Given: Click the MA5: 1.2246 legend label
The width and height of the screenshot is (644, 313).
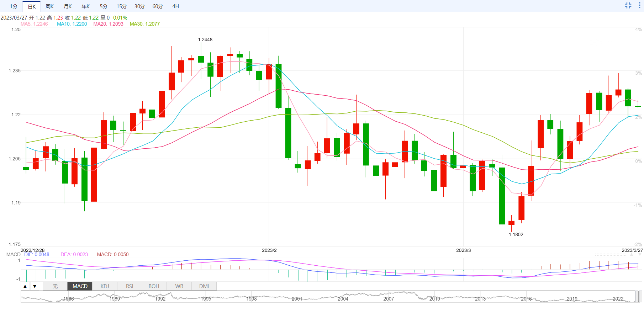Looking at the screenshot, I should [x=34, y=24].
